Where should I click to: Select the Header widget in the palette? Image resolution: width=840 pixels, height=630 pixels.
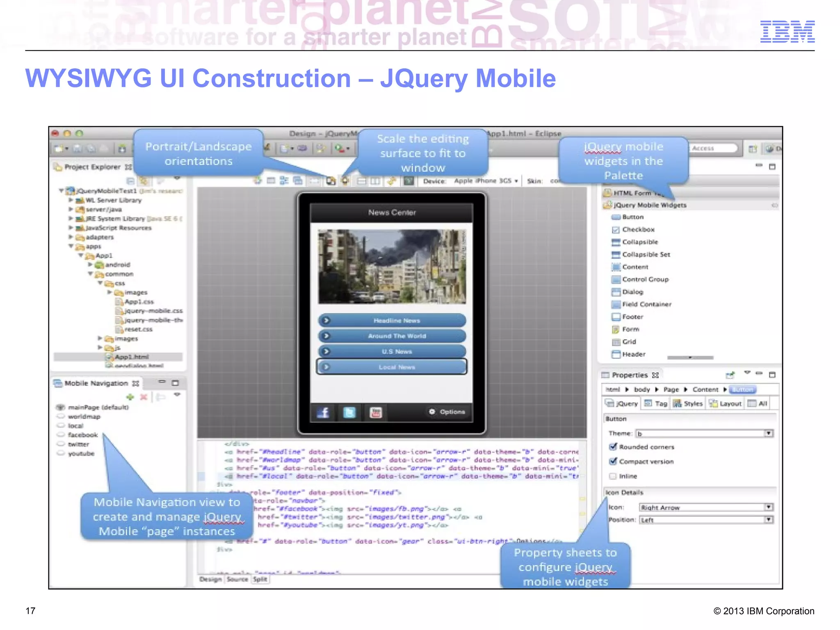[x=628, y=354]
